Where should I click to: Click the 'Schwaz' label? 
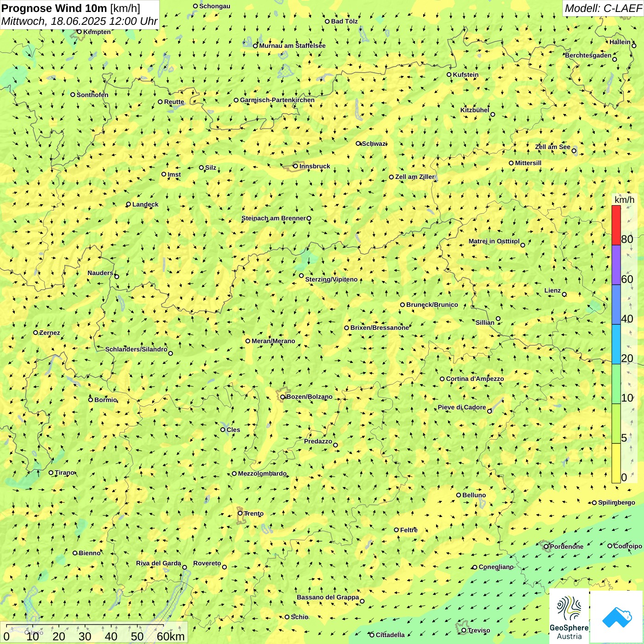pos(374,144)
